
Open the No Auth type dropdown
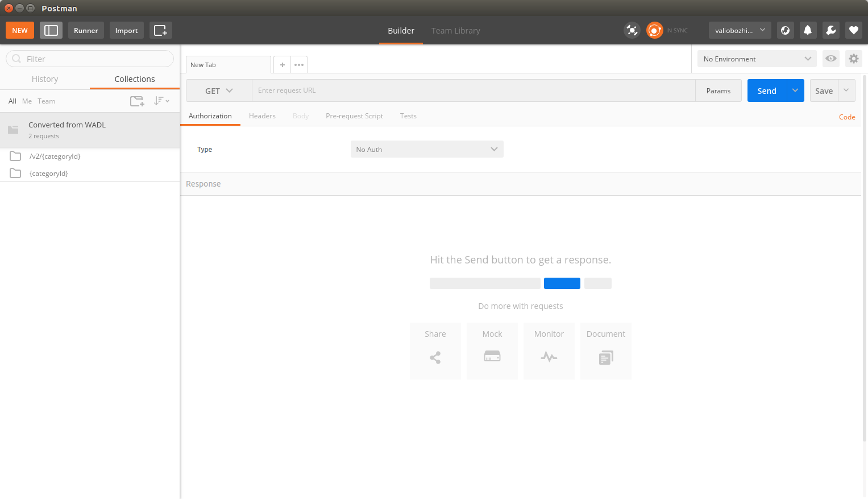click(427, 149)
